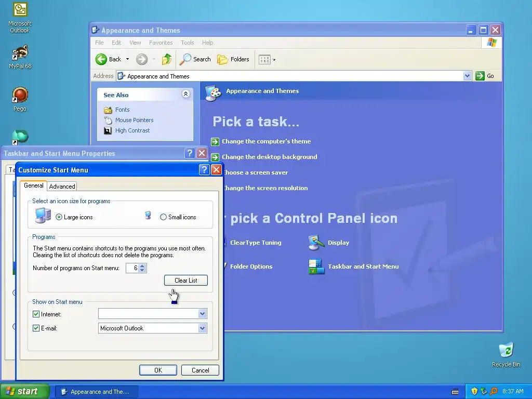Click the Up folder toolbar icon
Image resolution: width=532 pixels, height=399 pixels.
pyautogui.click(x=167, y=59)
